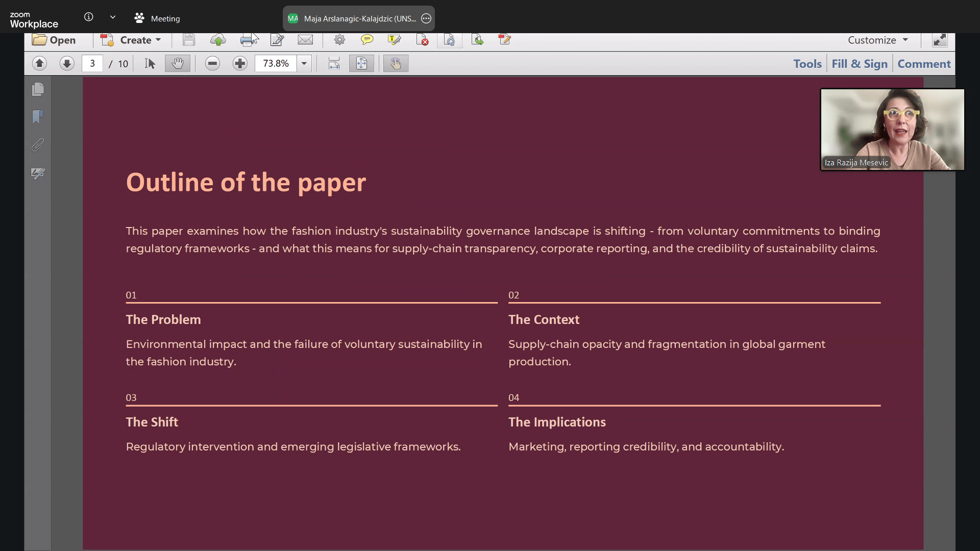
Task: Toggle touch mode hand button
Action: point(396,63)
